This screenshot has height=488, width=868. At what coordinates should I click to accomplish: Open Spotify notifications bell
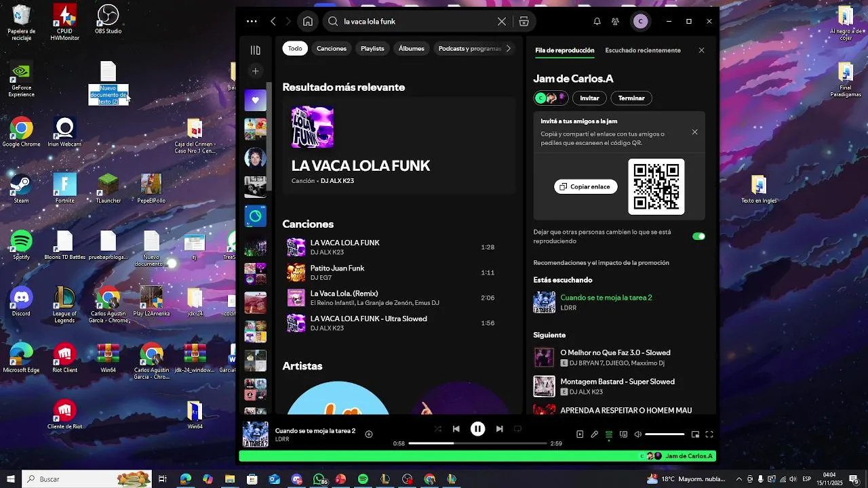point(597,22)
